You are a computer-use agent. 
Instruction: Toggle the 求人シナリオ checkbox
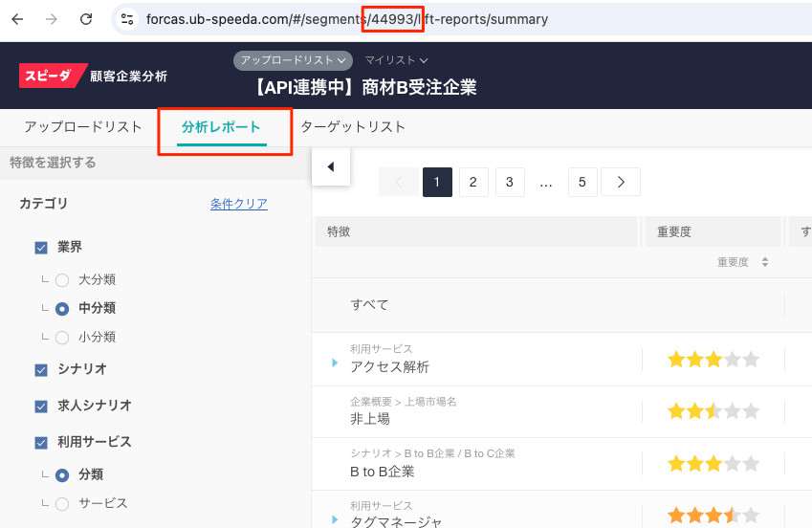coord(41,407)
